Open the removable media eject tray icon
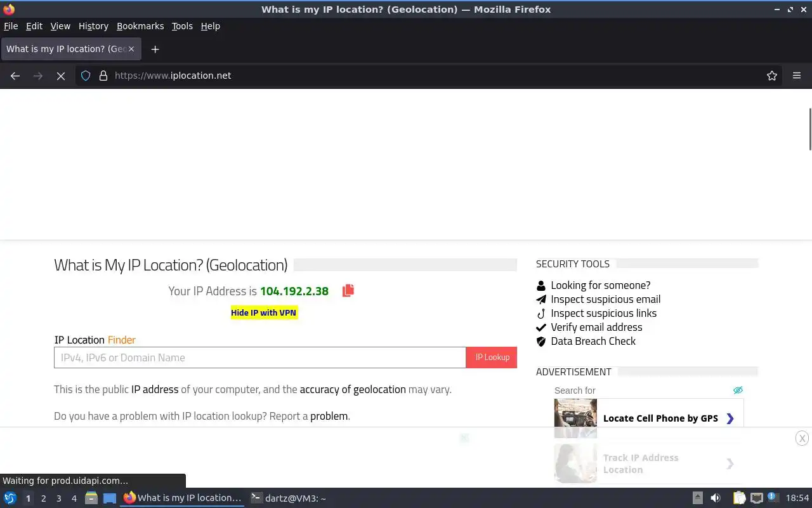 (697, 498)
